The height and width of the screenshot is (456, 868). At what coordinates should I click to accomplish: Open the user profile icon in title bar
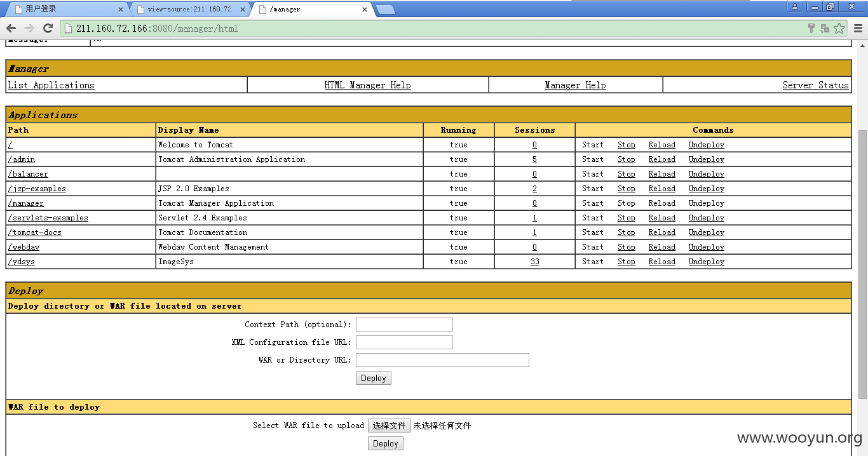click(x=795, y=6)
